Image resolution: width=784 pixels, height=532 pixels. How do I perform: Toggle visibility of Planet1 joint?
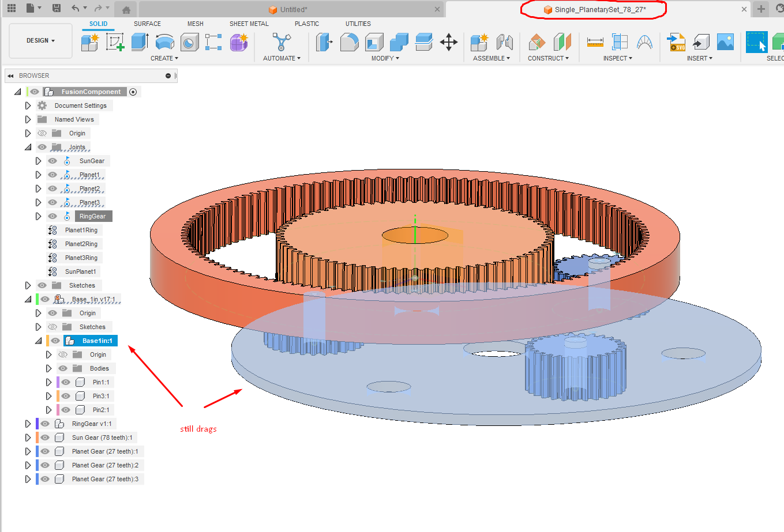click(x=52, y=175)
